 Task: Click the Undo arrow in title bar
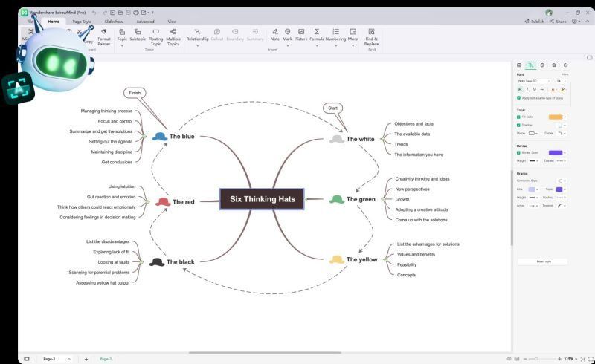[x=94, y=13]
